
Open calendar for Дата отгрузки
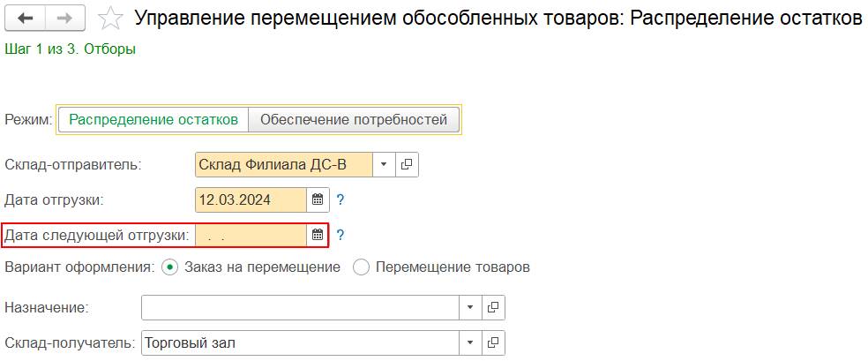318,199
